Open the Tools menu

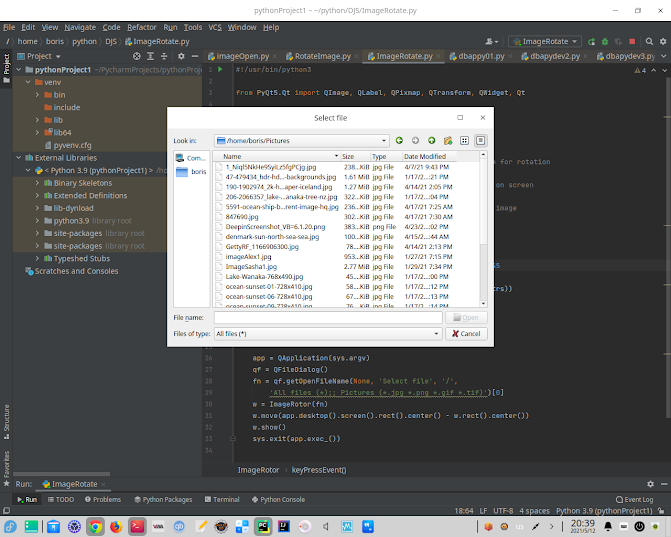(x=193, y=27)
